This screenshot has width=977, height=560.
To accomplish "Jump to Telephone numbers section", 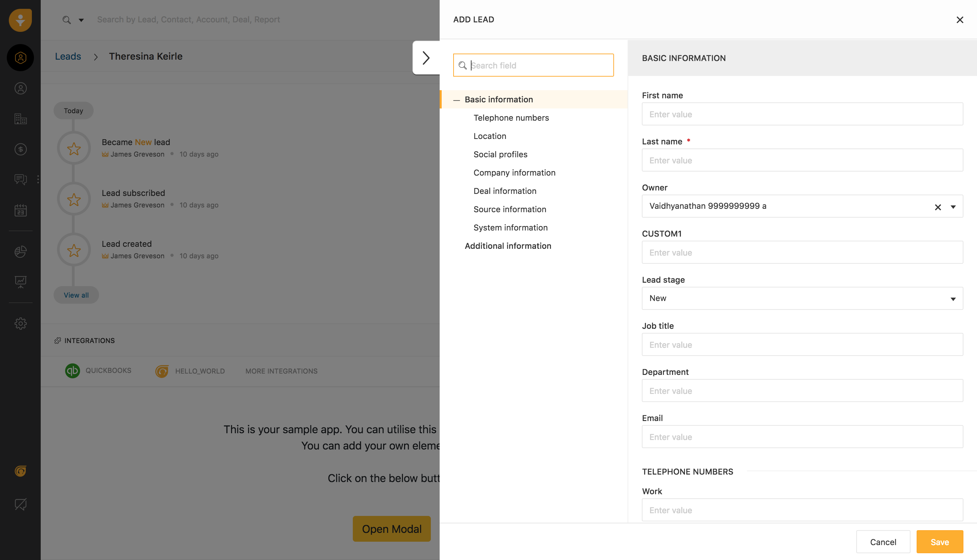I will point(511,118).
